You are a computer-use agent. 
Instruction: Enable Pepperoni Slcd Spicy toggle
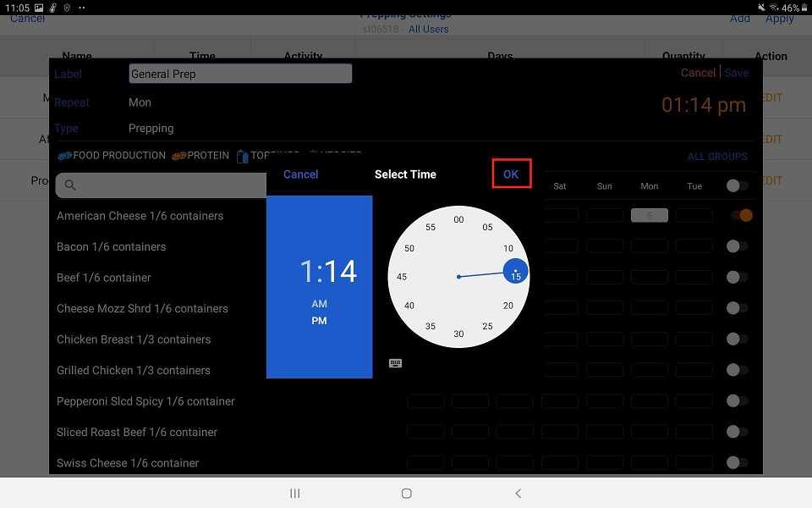737,400
